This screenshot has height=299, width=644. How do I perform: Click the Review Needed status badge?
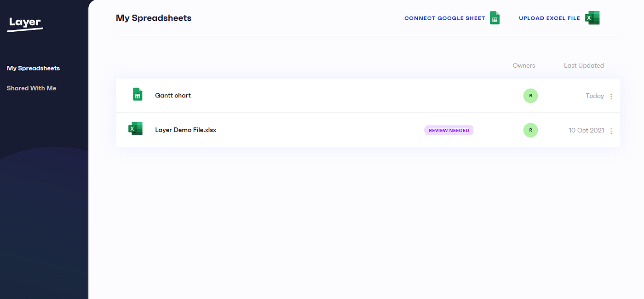click(x=448, y=130)
